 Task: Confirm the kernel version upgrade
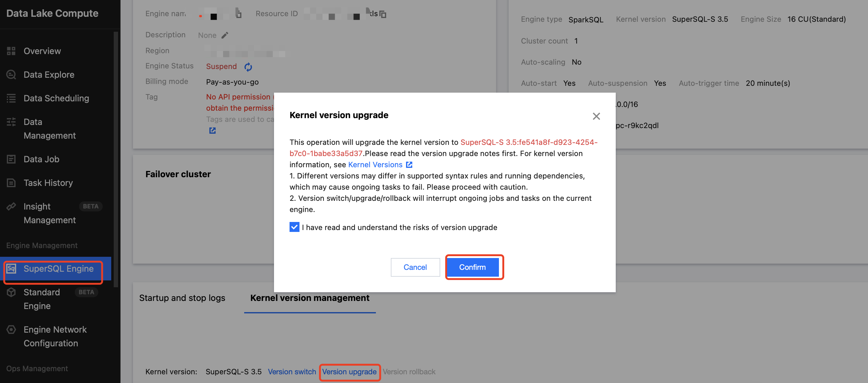click(x=473, y=267)
